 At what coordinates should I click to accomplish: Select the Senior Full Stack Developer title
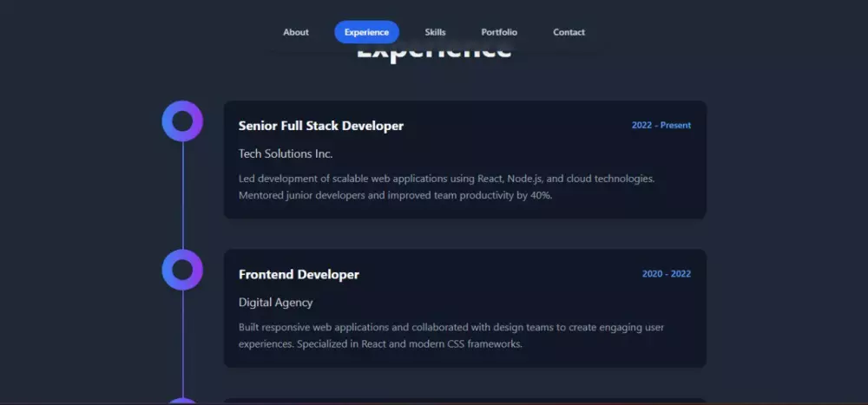pyautogui.click(x=320, y=126)
